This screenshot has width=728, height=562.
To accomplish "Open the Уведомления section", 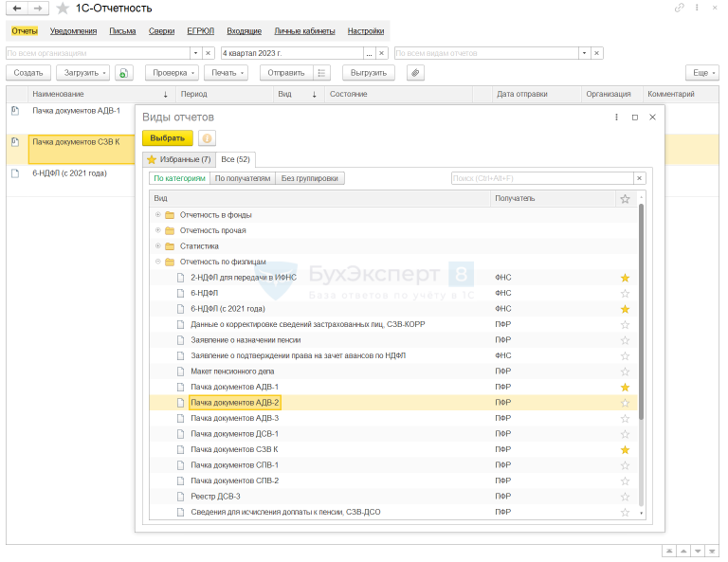I will click(73, 31).
